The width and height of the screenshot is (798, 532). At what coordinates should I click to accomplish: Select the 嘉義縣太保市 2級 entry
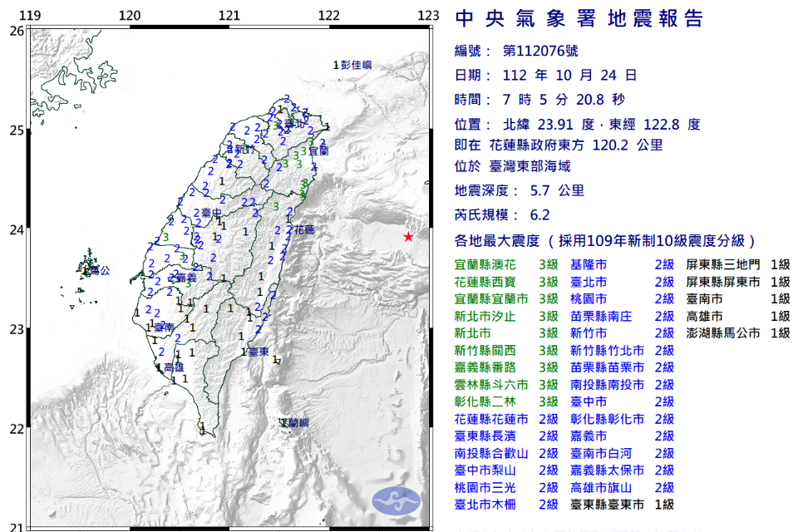[x=623, y=470]
